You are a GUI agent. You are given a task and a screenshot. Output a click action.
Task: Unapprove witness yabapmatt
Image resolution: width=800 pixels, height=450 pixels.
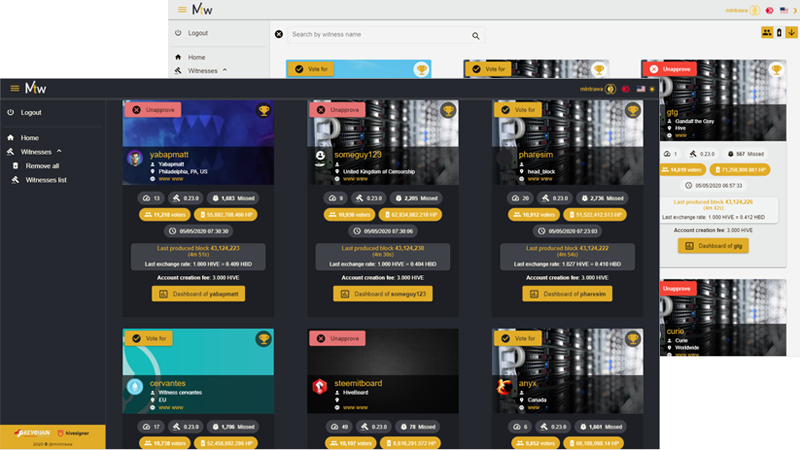point(153,110)
